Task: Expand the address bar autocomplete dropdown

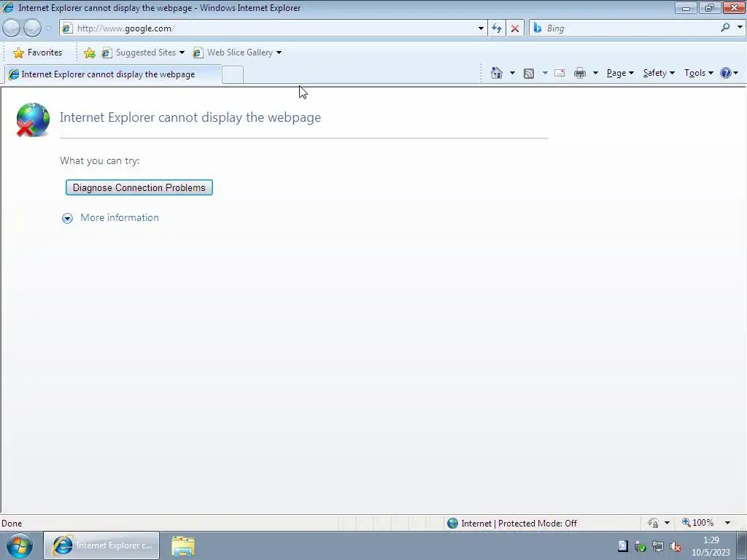Action: (481, 28)
